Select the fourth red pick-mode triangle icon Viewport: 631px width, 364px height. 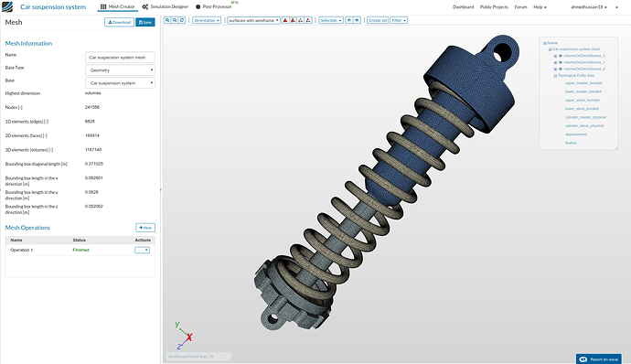[x=308, y=20]
